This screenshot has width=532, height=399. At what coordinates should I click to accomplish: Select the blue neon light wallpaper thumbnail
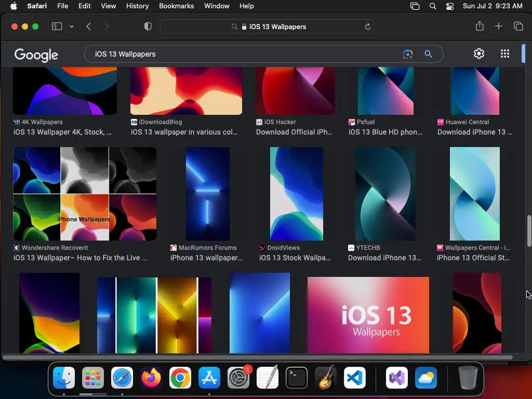coord(208,194)
